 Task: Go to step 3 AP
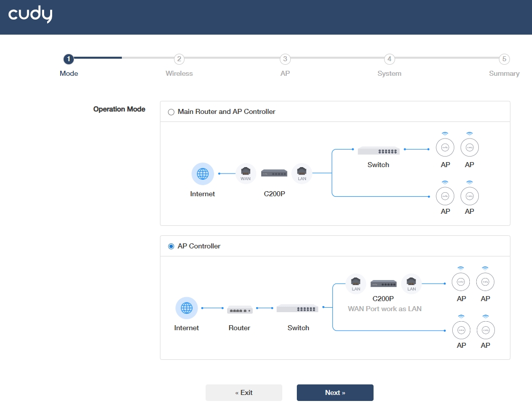coord(285,59)
